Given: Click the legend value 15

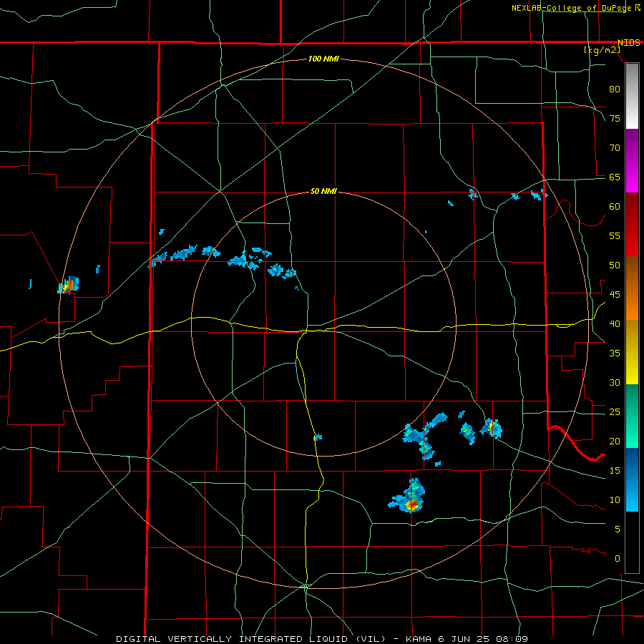Looking at the screenshot, I should point(615,471).
